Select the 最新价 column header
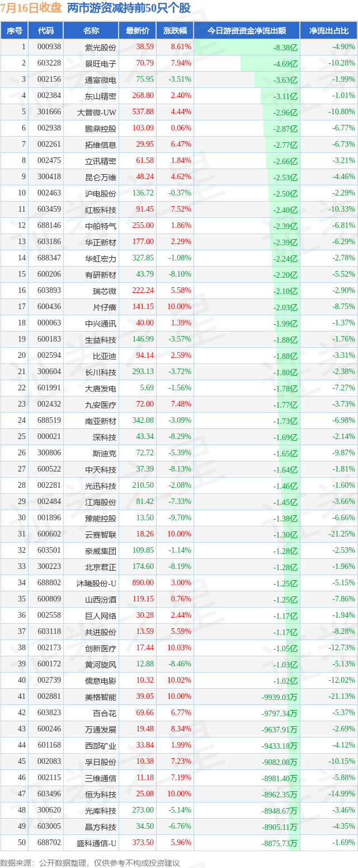The height and width of the screenshot is (868, 358). pos(138,31)
